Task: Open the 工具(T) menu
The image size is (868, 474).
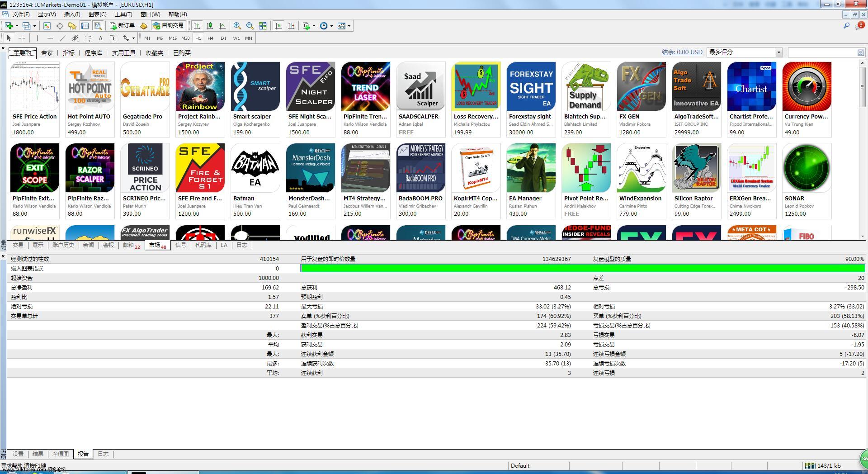Action: click(x=123, y=14)
